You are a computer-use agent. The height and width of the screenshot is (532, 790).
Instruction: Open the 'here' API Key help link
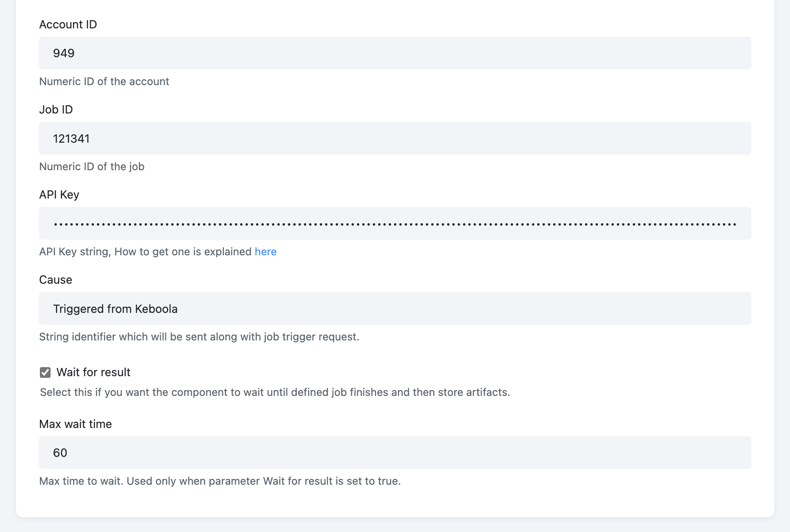click(266, 252)
